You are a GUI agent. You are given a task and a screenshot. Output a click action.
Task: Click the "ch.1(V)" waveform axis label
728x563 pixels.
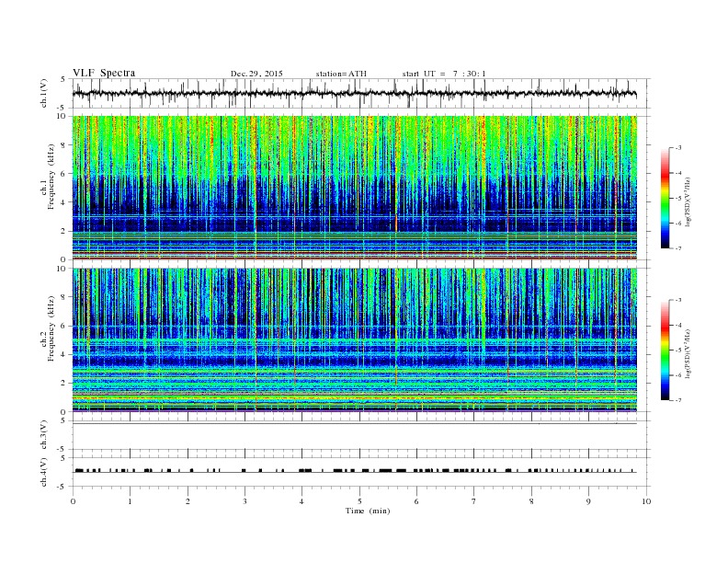click(44, 93)
